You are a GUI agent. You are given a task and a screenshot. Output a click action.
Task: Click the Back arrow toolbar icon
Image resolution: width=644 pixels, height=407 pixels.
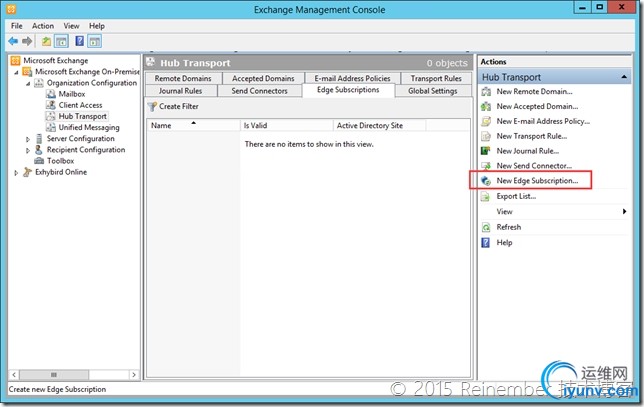[13, 41]
